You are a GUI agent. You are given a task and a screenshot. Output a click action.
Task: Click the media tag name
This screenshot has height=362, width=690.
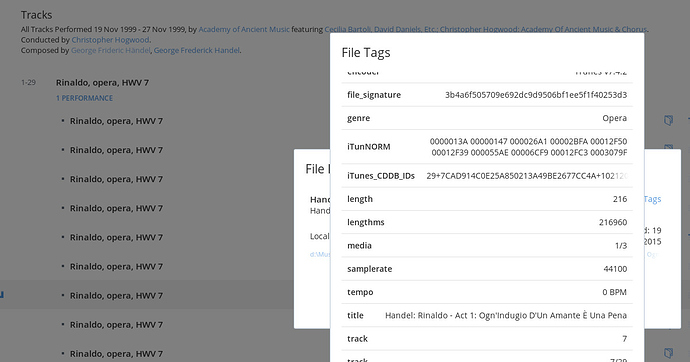pos(360,246)
